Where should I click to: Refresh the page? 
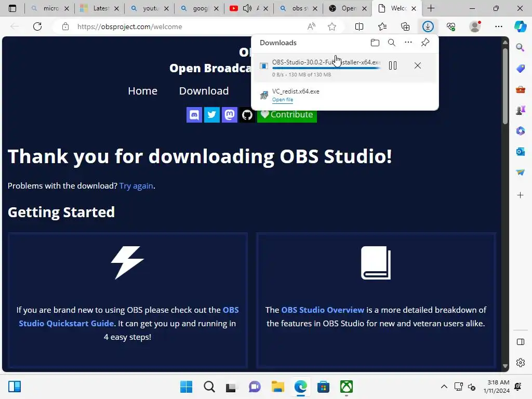point(37,26)
